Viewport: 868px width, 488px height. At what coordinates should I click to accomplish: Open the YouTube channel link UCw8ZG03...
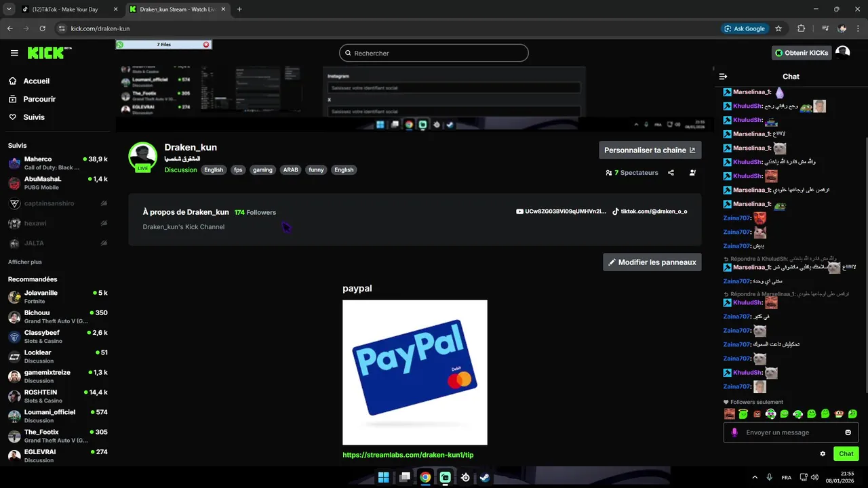[561, 211]
